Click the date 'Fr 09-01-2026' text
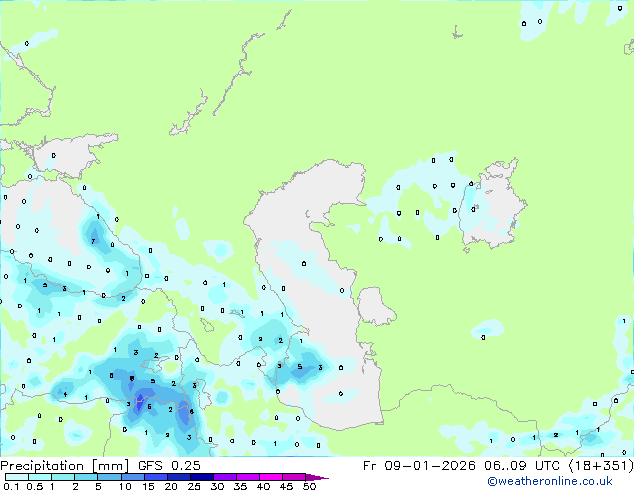Screen dimensions: 634x490 (419, 466)
